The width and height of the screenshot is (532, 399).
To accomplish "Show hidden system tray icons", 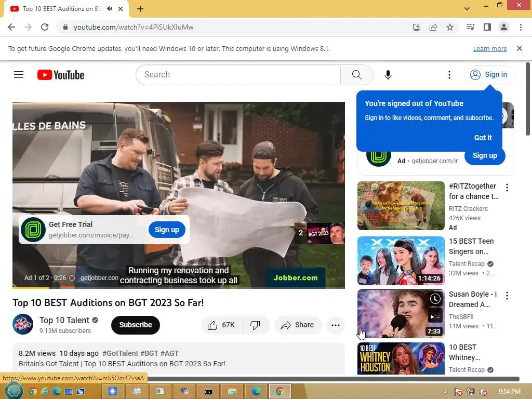I will pos(445,392).
